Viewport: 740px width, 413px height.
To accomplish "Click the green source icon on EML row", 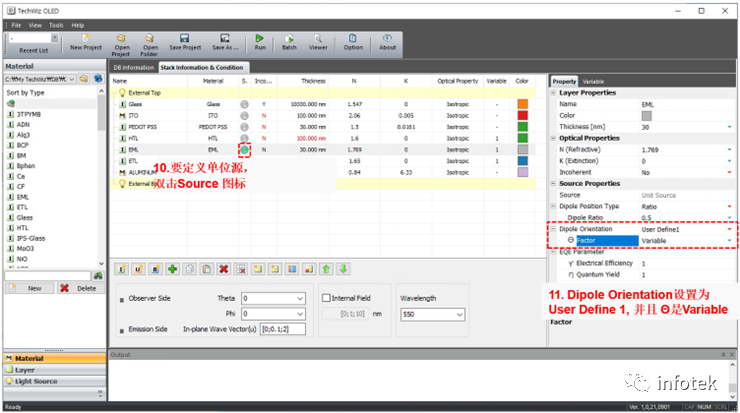I will click(244, 150).
